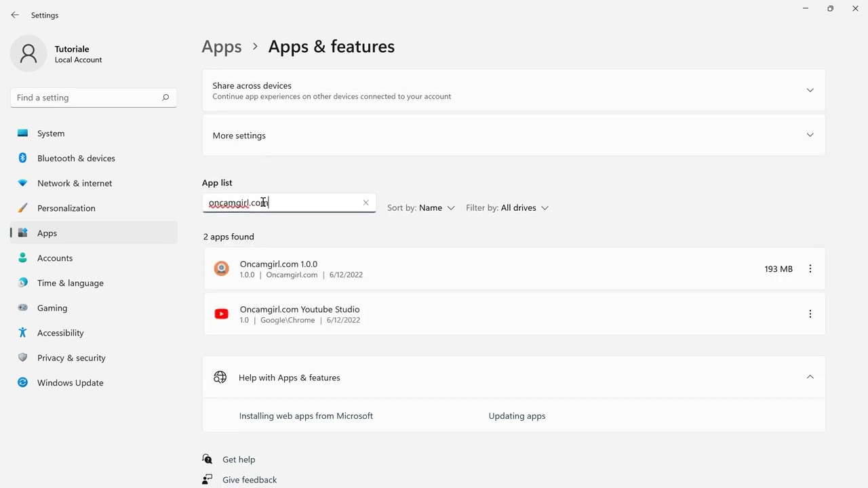The image size is (868, 488).
Task: Open the Sort by Name dropdown
Action: click(x=421, y=208)
